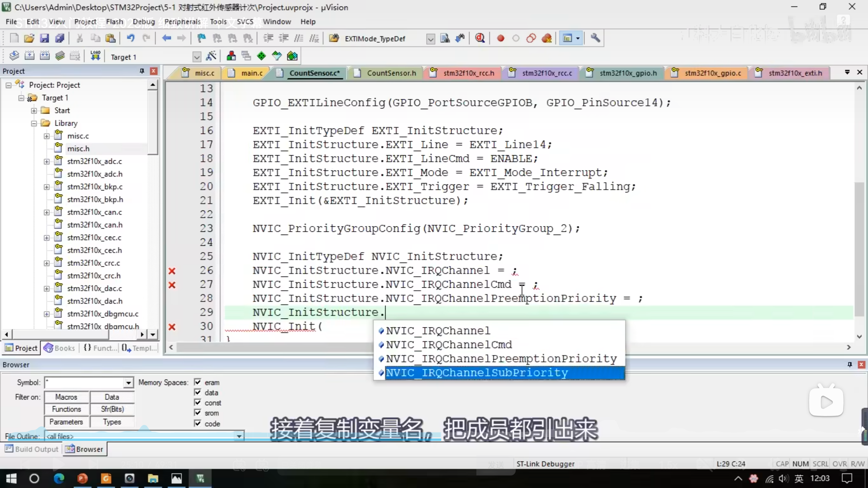This screenshot has height=488, width=868.
Task: Click the editor vertical scrollbar thumb
Action: pyautogui.click(x=859, y=249)
